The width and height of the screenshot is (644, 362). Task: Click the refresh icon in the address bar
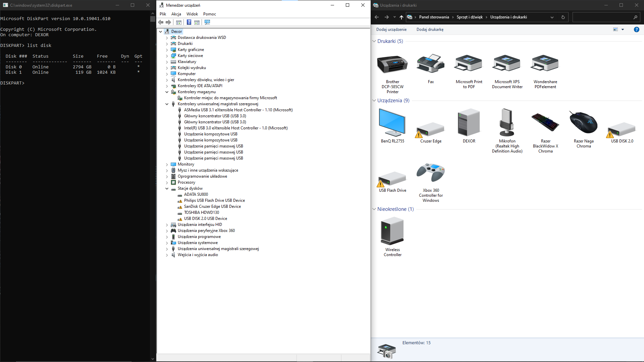coord(563,17)
